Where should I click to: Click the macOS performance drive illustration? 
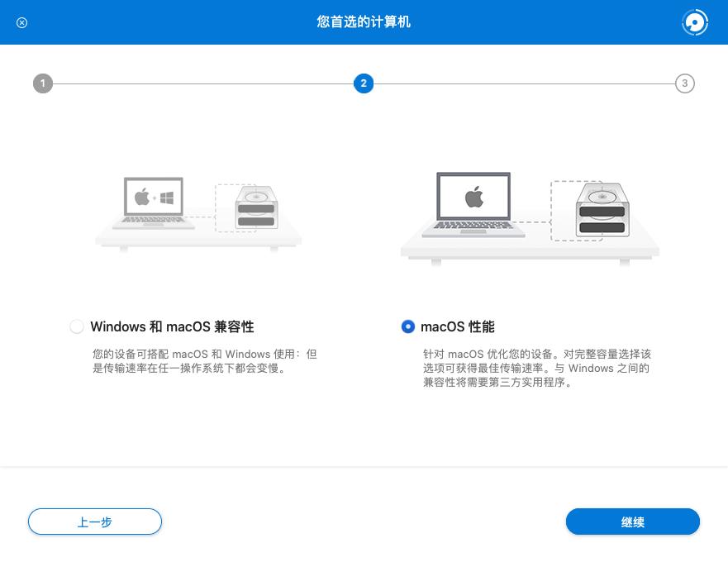click(530, 215)
